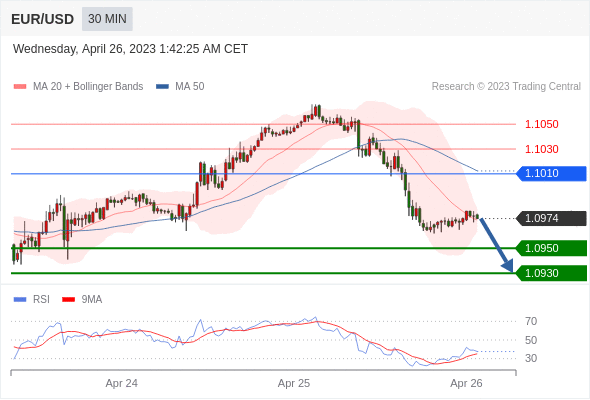Select the blue 1.1010 pivot price tag
This screenshot has height=400, width=590.
[x=551, y=173]
